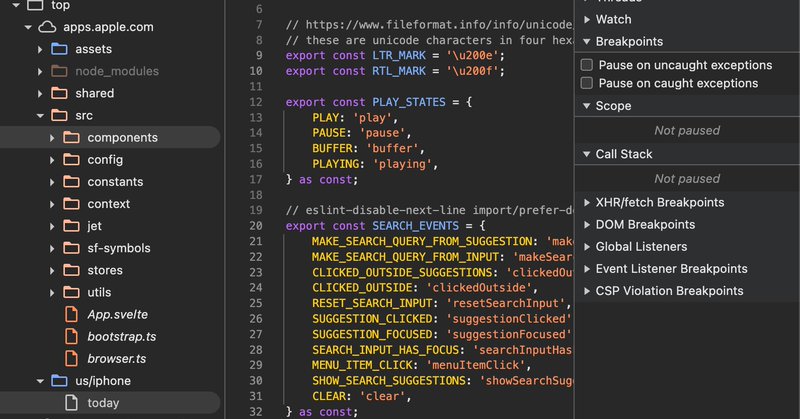This screenshot has height=419, width=800.
Task: Click the constants folder icon
Action: point(71,182)
